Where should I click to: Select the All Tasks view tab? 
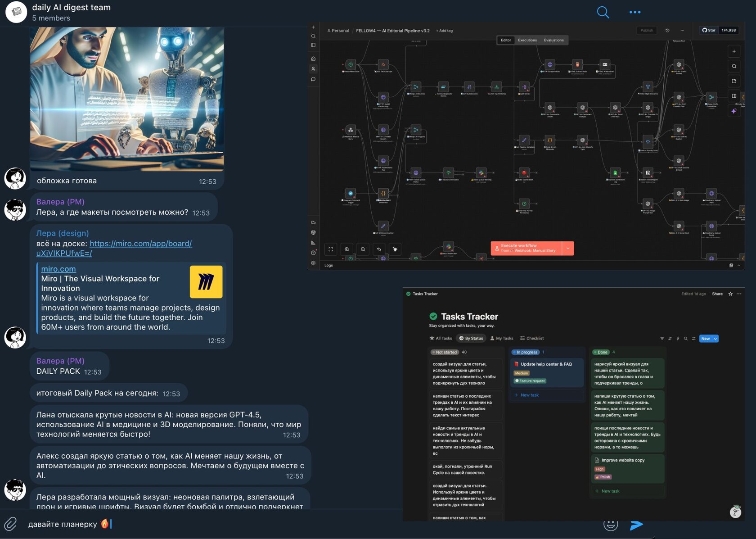point(441,338)
